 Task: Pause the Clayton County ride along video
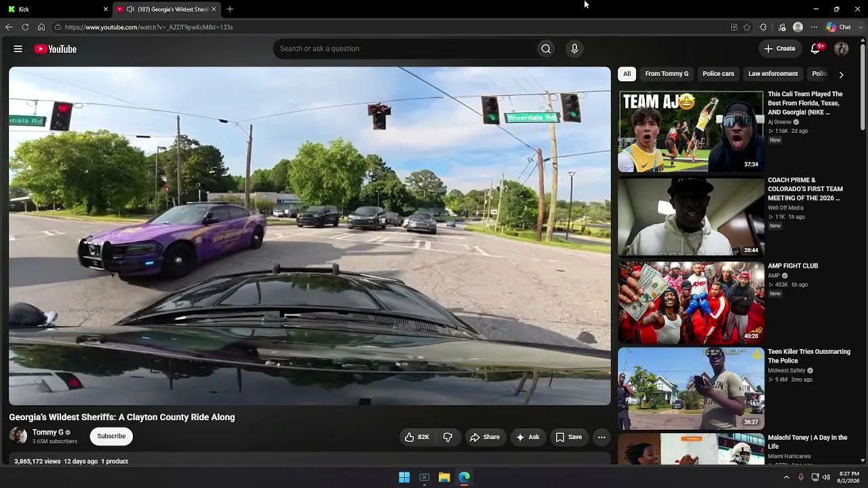click(x=310, y=236)
